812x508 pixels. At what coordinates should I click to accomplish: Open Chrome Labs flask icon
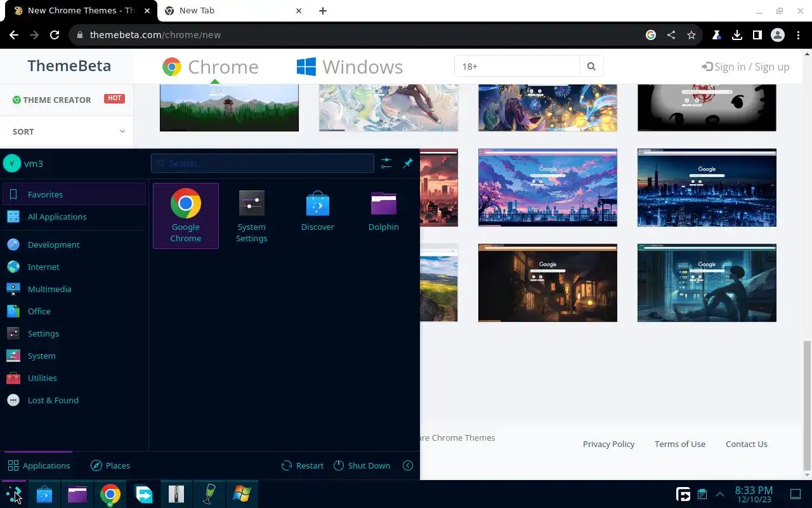[717, 35]
